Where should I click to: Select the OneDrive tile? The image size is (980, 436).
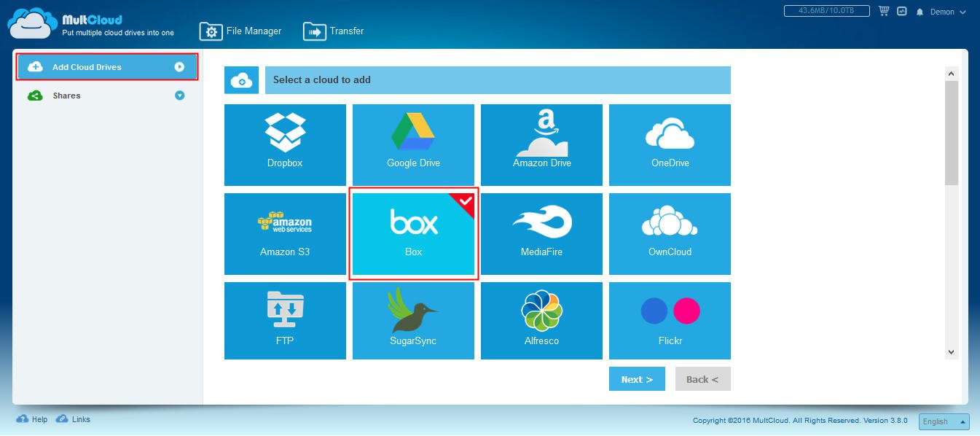(670, 144)
